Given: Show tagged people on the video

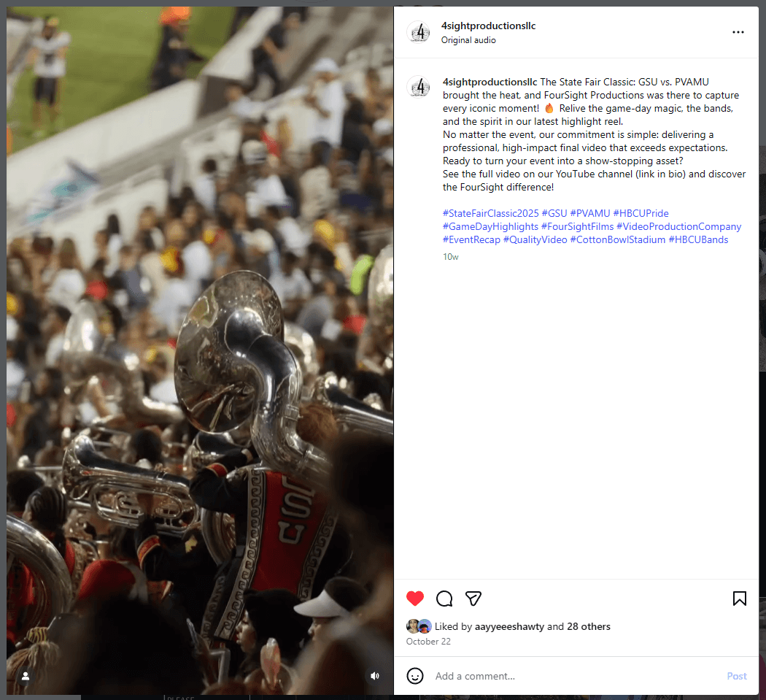Looking at the screenshot, I should coord(26,676).
